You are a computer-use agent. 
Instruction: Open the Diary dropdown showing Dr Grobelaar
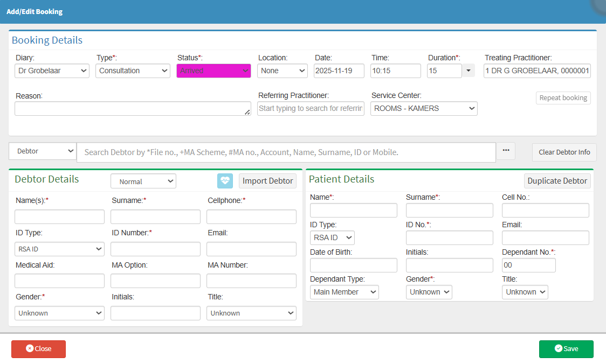click(52, 71)
